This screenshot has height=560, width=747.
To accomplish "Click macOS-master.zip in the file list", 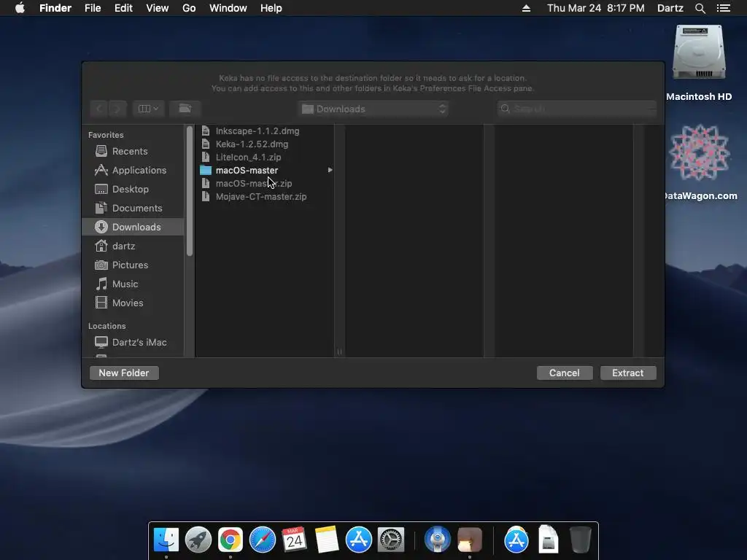I will coord(265,183).
